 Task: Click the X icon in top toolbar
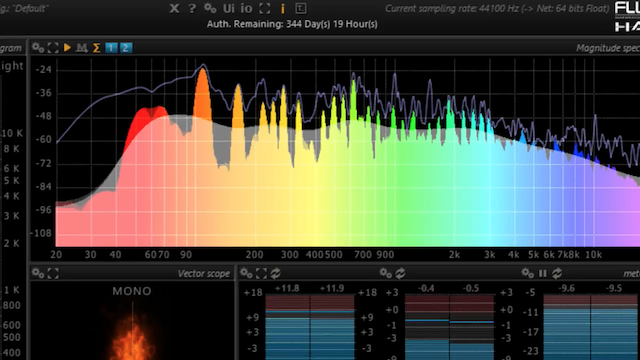[174, 8]
